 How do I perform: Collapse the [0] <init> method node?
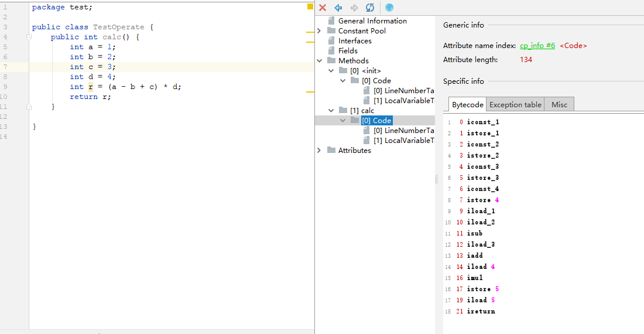[331, 71]
